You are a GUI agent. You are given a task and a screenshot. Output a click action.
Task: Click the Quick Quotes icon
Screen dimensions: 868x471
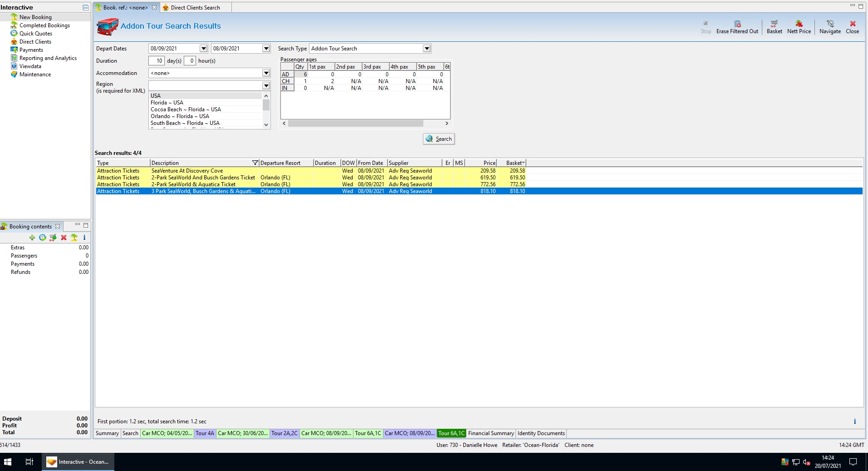(14, 34)
